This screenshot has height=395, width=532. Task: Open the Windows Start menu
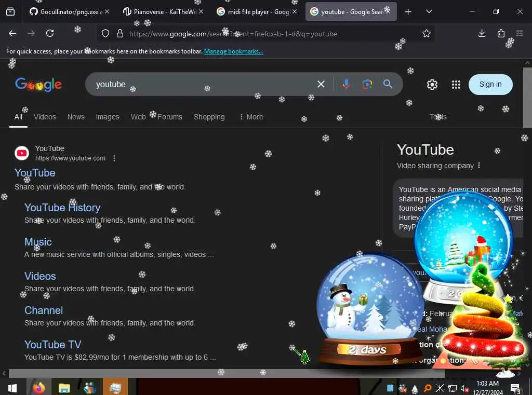(x=12, y=388)
